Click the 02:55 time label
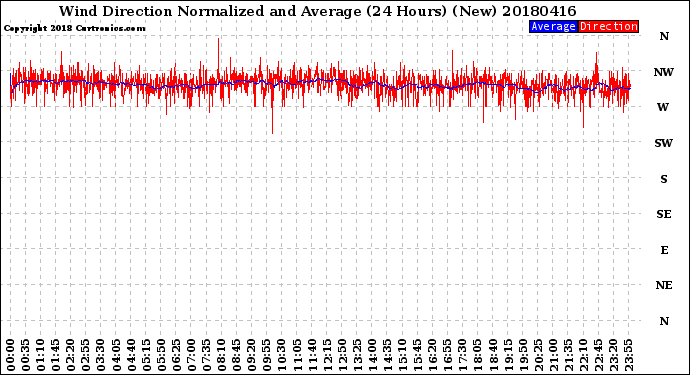Viewport: 690px width, 375px height. pos(86,355)
